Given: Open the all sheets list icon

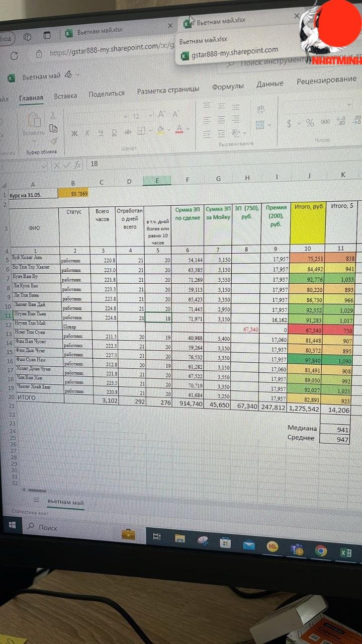Looking at the screenshot, I should (36, 500).
